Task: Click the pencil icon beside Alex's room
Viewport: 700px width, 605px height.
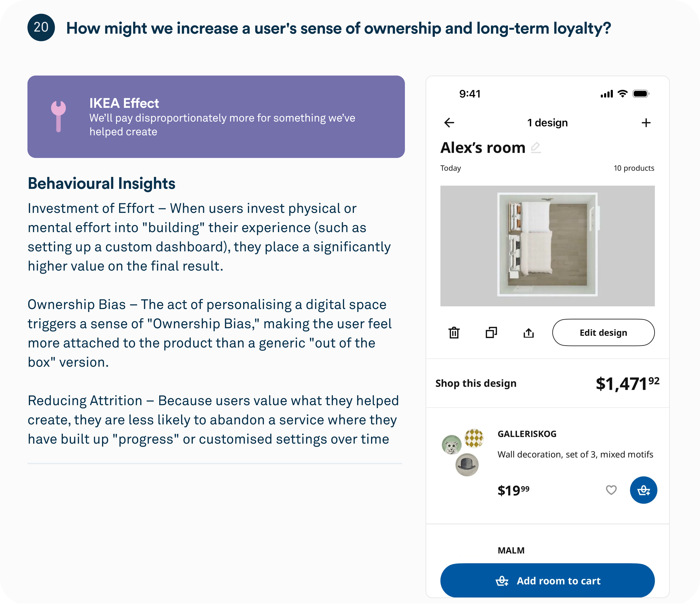Action: click(x=536, y=148)
